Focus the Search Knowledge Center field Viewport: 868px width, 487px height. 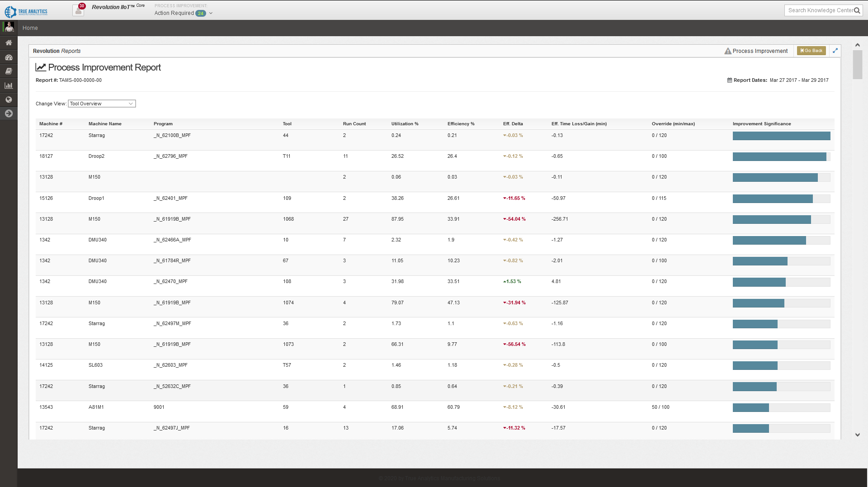[820, 10]
